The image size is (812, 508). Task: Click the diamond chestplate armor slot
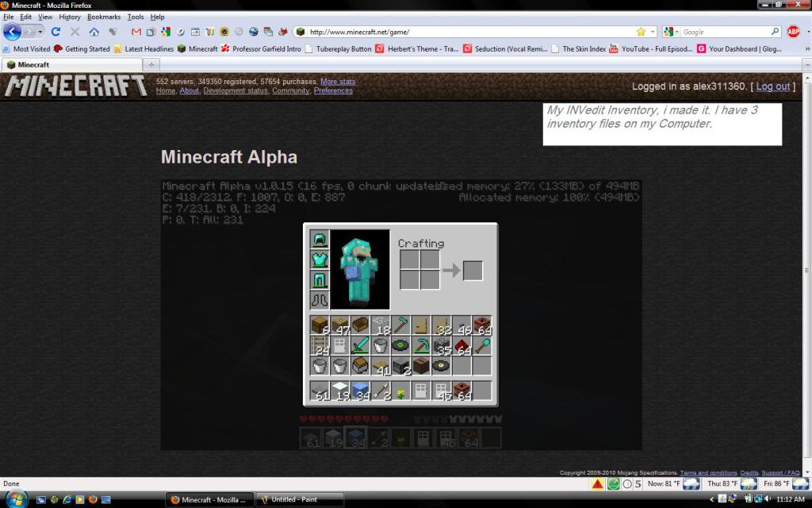point(320,260)
